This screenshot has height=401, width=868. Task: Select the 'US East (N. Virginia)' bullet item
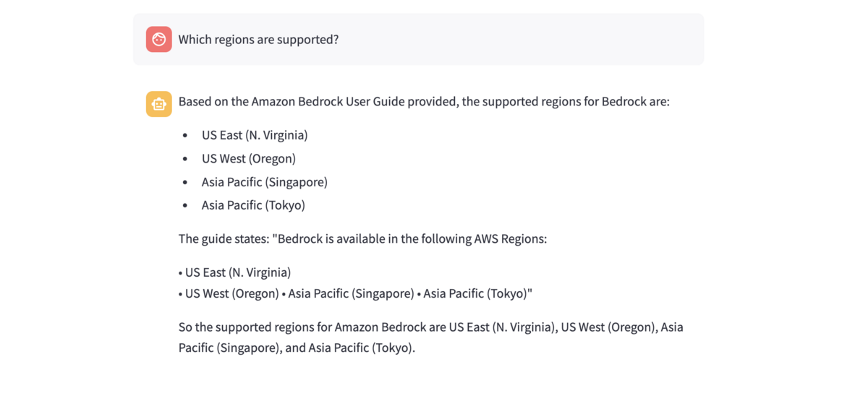(x=255, y=135)
